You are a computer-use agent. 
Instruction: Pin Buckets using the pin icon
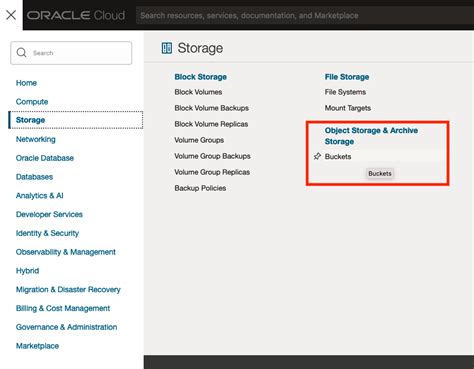(x=317, y=156)
